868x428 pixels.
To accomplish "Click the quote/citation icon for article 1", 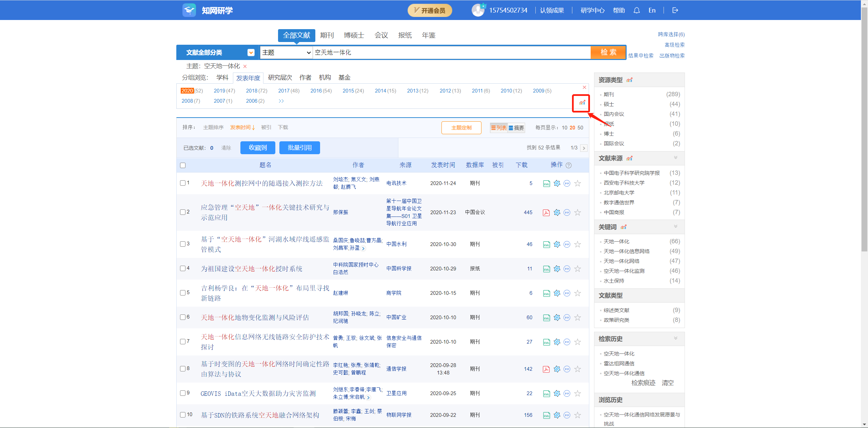I will (x=567, y=183).
